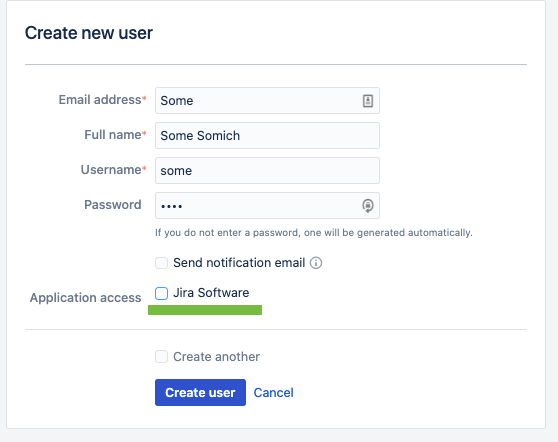
Task: Click inside the Password field
Action: click(x=267, y=205)
